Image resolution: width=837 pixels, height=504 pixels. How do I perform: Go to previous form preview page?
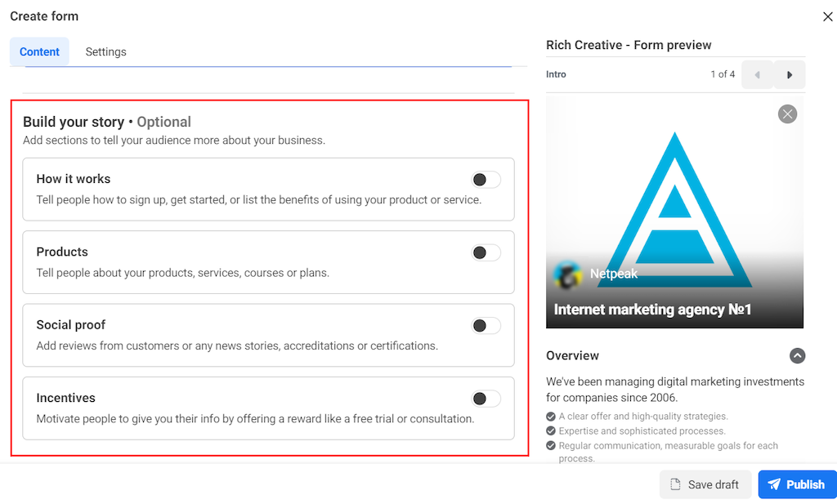coord(758,75)
